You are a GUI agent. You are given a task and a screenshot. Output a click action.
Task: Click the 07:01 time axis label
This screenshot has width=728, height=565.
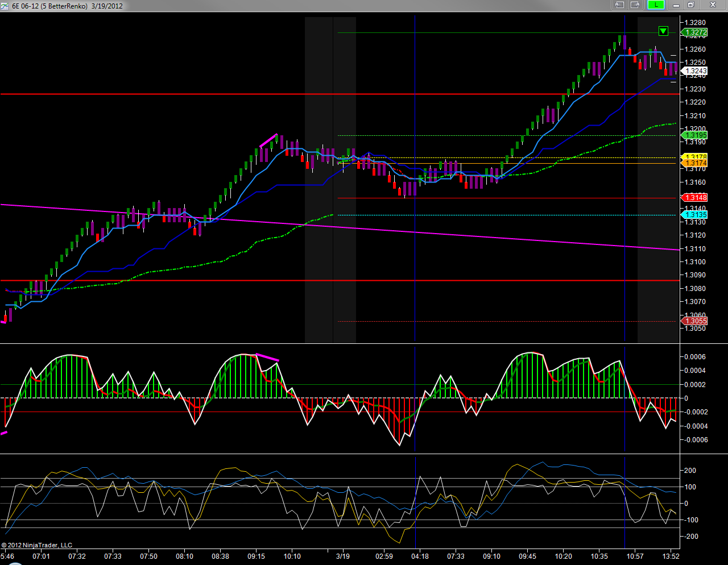point(41,556)
